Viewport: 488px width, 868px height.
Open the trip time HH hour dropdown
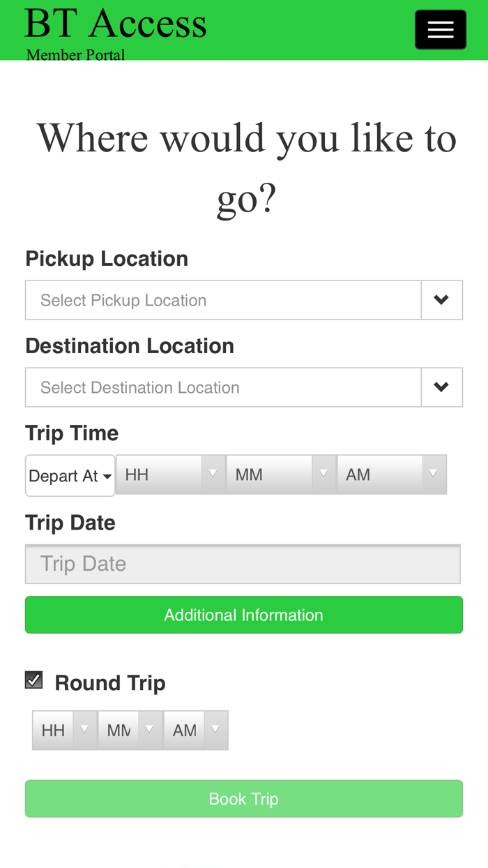point(171,474)
